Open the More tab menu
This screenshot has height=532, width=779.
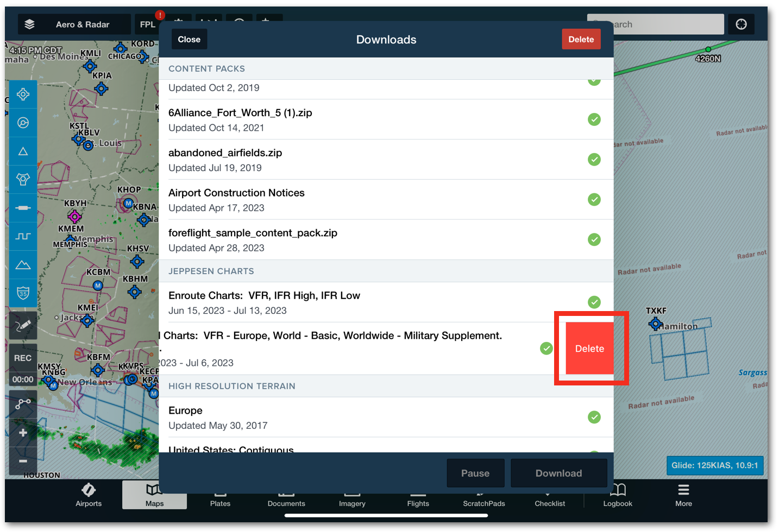[x=683, y=495]
